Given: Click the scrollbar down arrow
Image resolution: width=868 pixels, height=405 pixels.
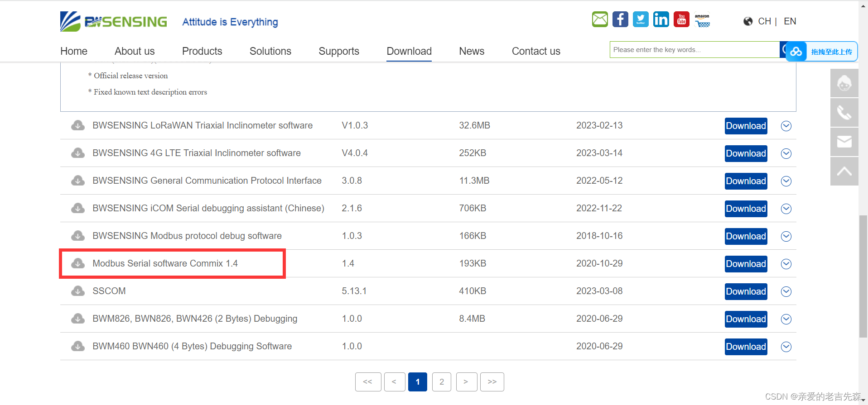Looking at the screenshot, I should [x=863, y=400].
